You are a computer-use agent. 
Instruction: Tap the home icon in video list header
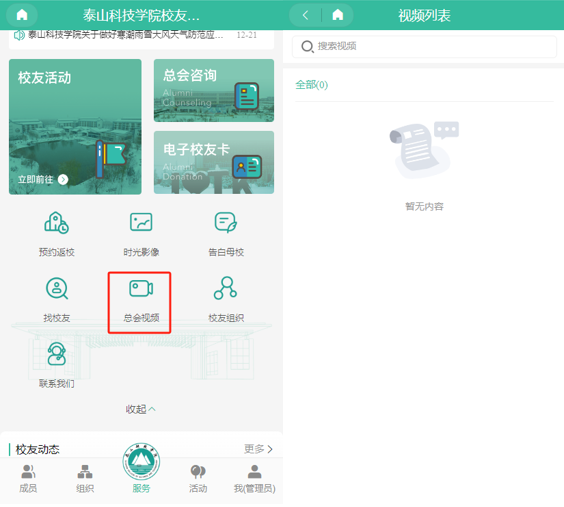tap(337, 15)
